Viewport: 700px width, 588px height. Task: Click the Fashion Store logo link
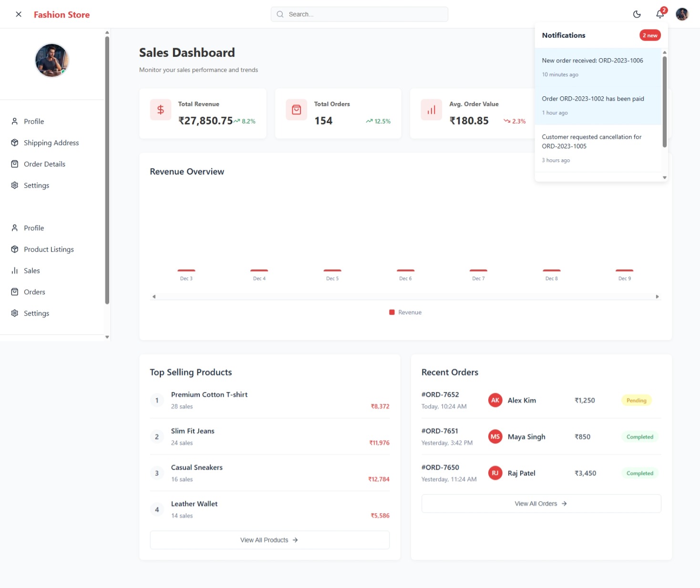62,15
